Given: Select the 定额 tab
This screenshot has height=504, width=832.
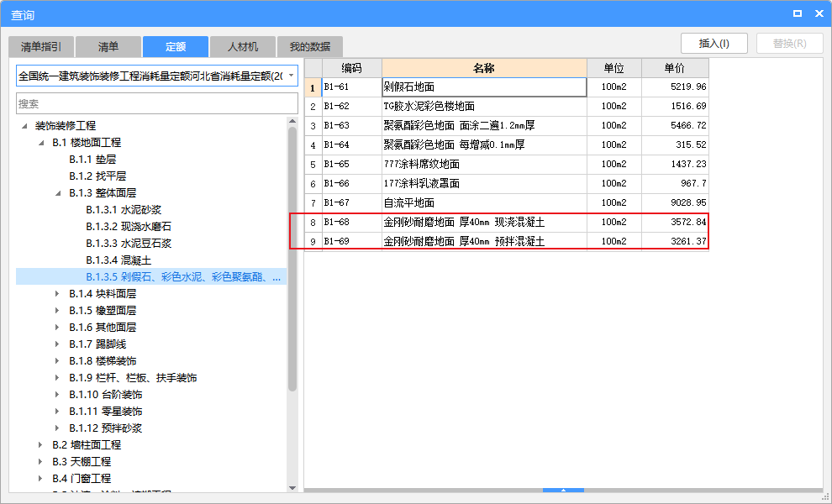Looking at the screenshot, I should [175, 47].
